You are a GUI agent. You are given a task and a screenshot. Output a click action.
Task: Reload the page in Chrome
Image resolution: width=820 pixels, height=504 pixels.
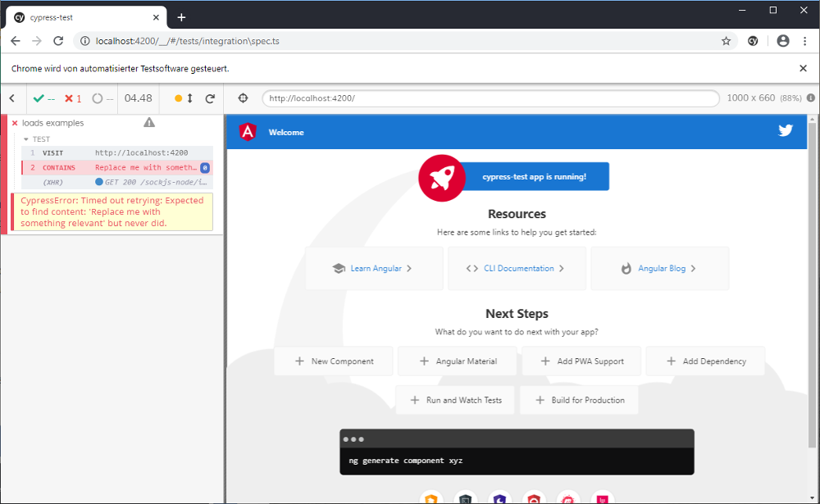[x=58, y=41]
